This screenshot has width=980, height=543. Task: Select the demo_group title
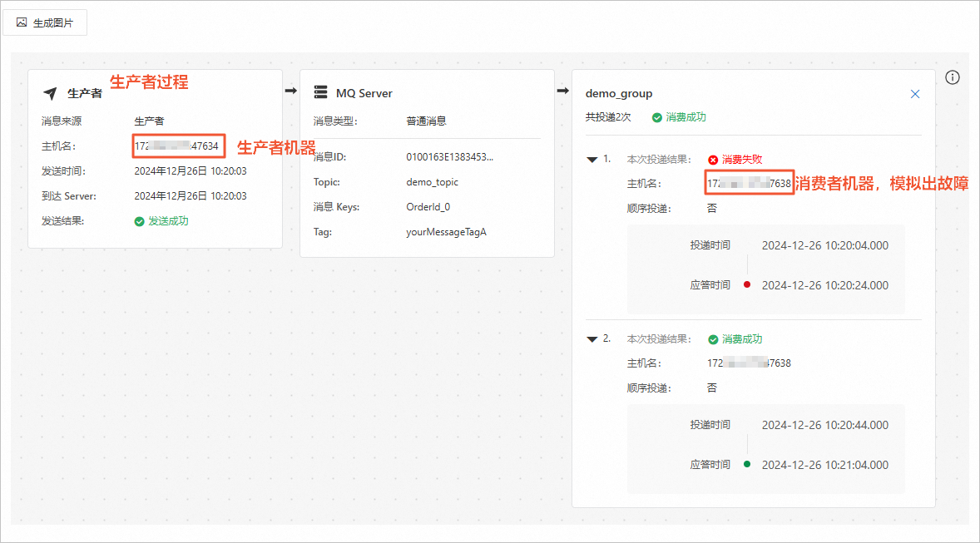619,94
